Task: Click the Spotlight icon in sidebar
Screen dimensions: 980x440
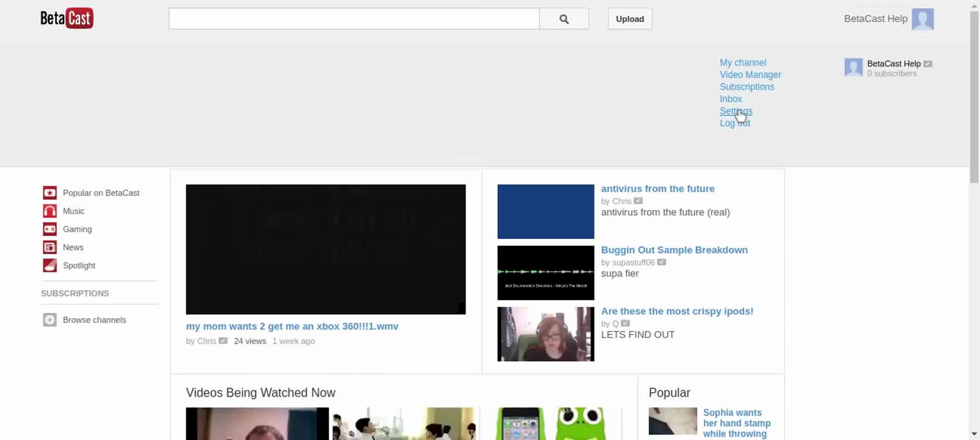Action: [49, 266]
